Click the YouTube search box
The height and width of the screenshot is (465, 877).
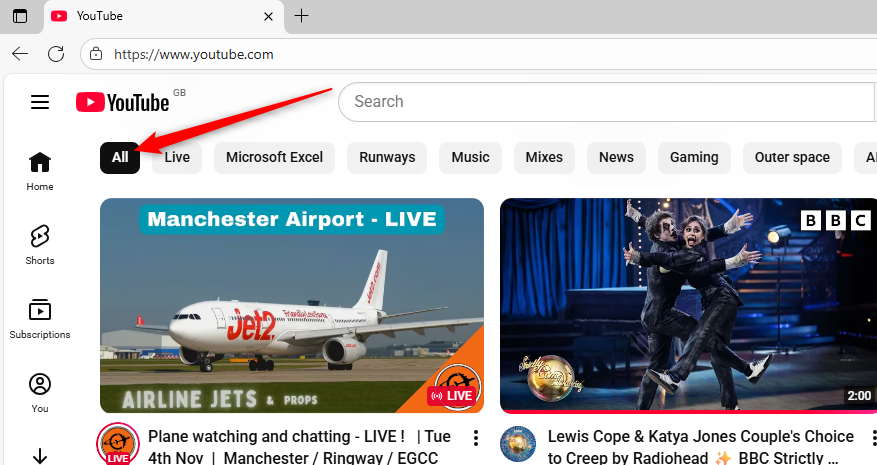pos(607,102)
